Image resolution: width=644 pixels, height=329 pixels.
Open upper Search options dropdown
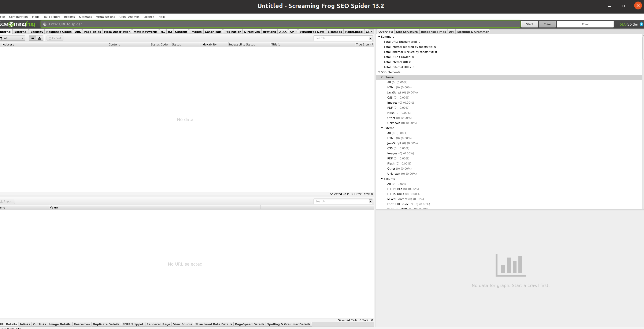point(370,38)
